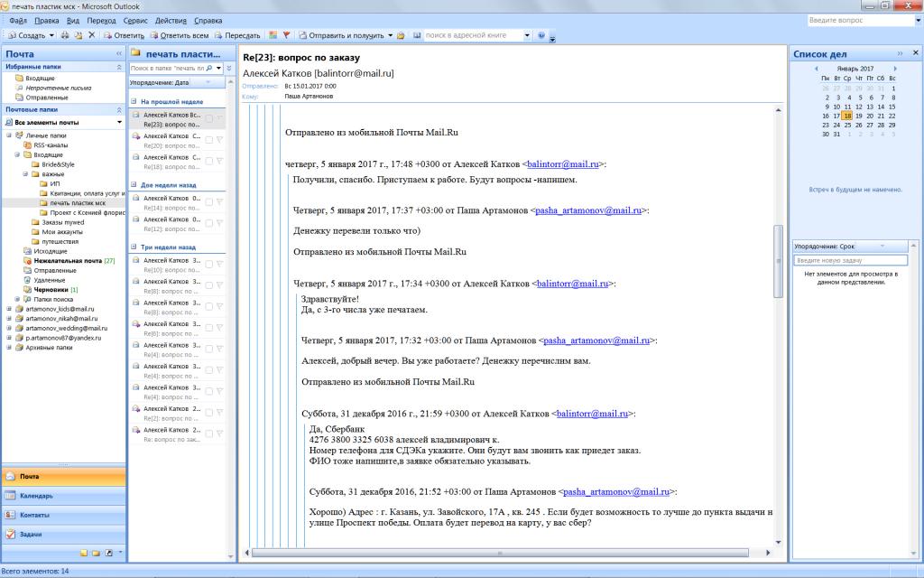924x578 pixels.
Task: Click the red Follow Up flag in toolbar
Action: [286, 35]
